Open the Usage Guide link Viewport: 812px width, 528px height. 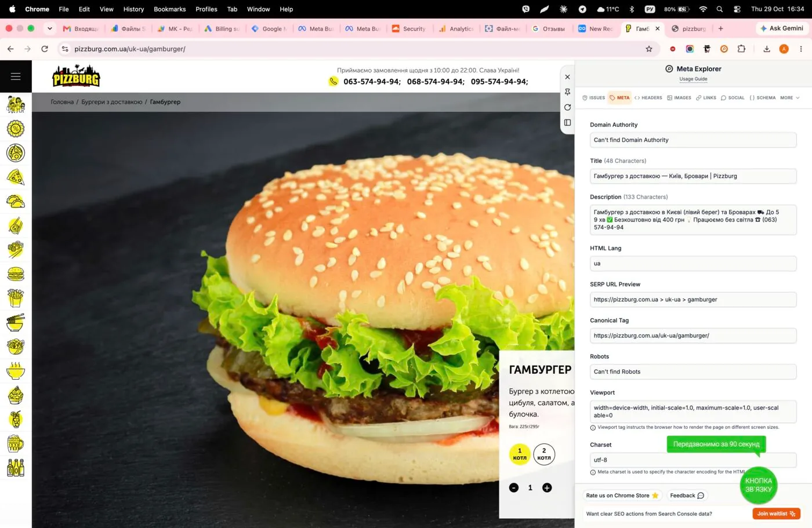click(x=693, y=79)
